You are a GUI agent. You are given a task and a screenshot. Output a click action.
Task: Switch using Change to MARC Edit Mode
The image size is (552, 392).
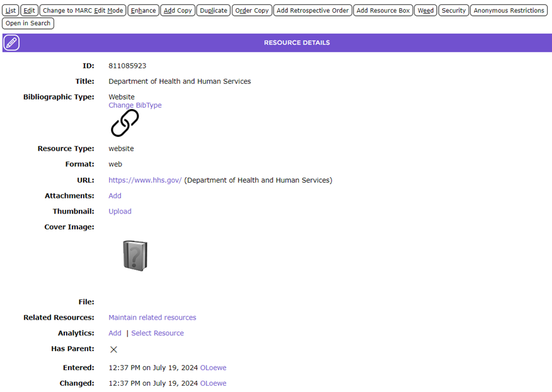tap(83, 11)
